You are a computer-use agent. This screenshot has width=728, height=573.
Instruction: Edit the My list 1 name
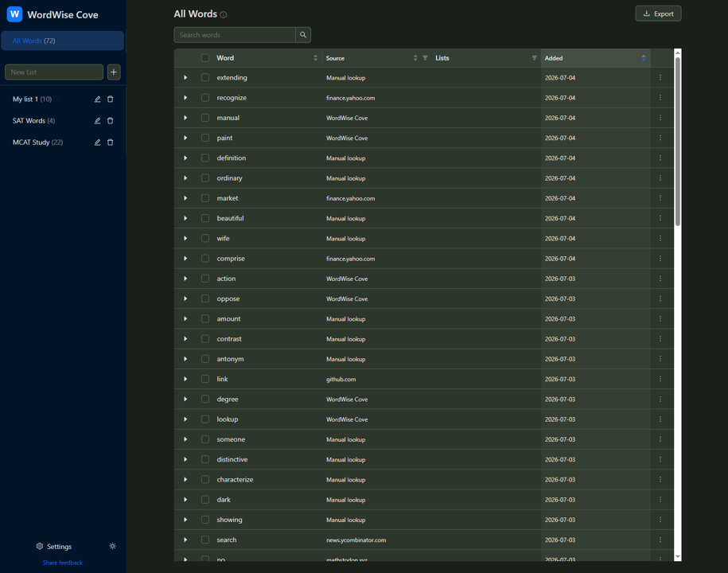98,99
